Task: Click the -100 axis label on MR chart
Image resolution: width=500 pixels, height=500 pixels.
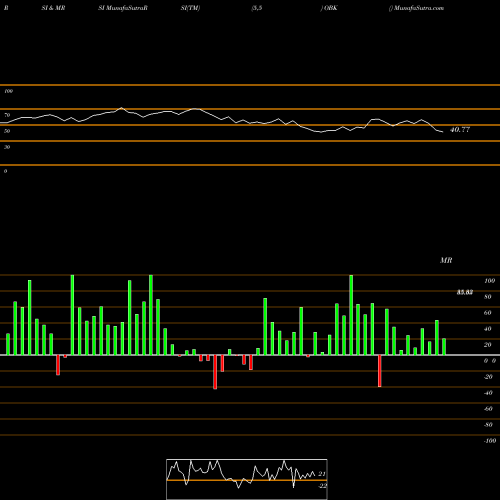Action: [489, 441]
